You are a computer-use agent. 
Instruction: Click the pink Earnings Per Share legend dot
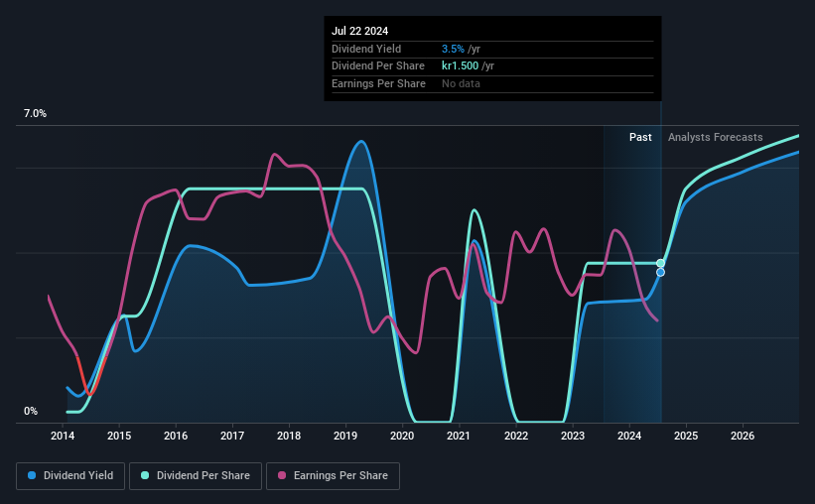pyautogui.click(x=282, y=475)
